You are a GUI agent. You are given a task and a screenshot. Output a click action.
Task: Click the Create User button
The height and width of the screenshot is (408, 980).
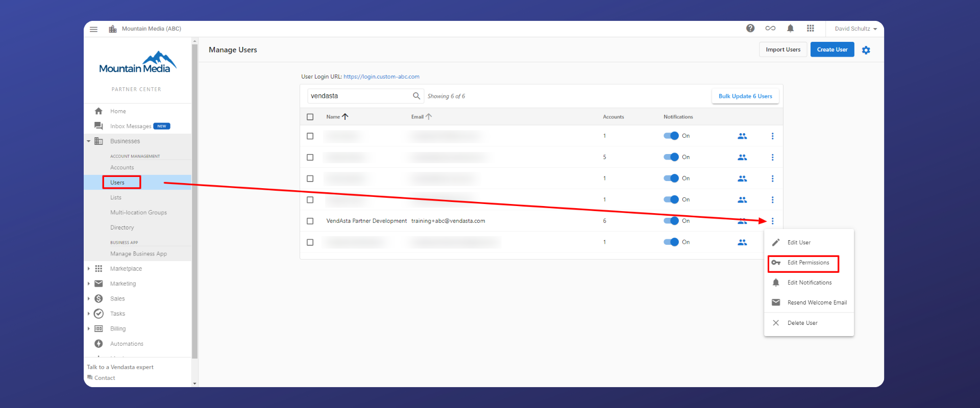tap(832, 49)
